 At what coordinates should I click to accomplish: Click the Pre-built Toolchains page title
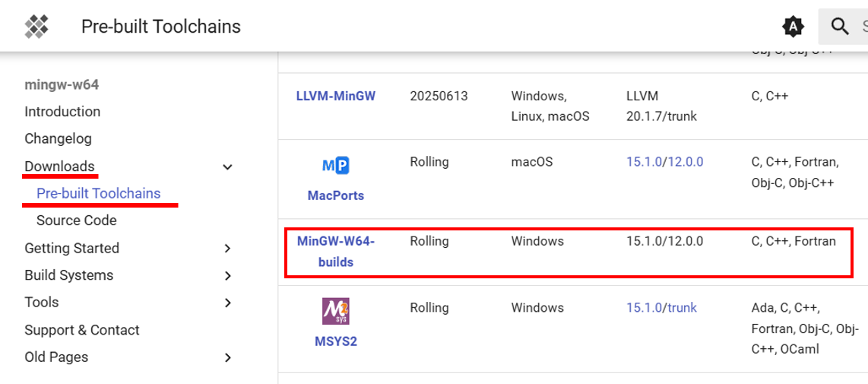161,26
